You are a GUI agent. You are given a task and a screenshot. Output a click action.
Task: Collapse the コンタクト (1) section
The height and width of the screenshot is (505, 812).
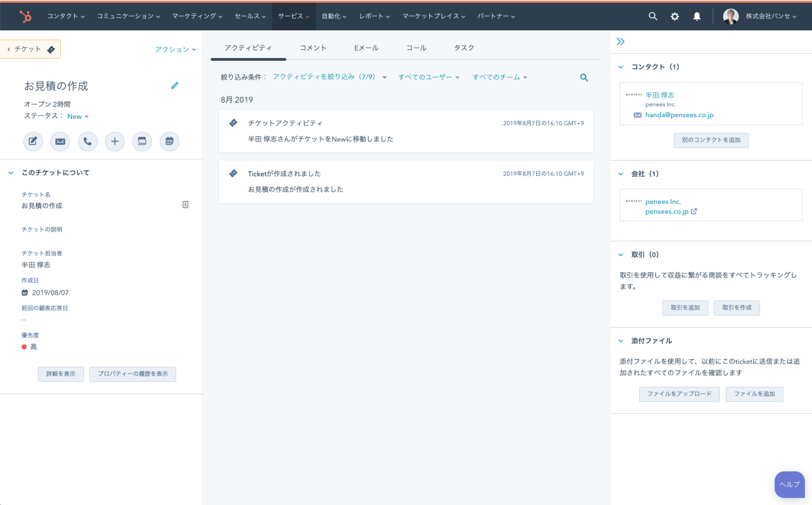click(x=621, y=67)
